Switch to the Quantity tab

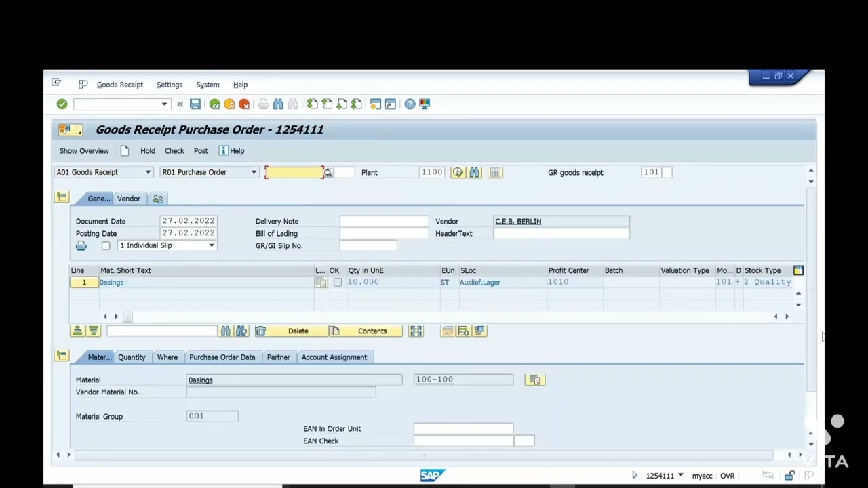tap(132, 357)
